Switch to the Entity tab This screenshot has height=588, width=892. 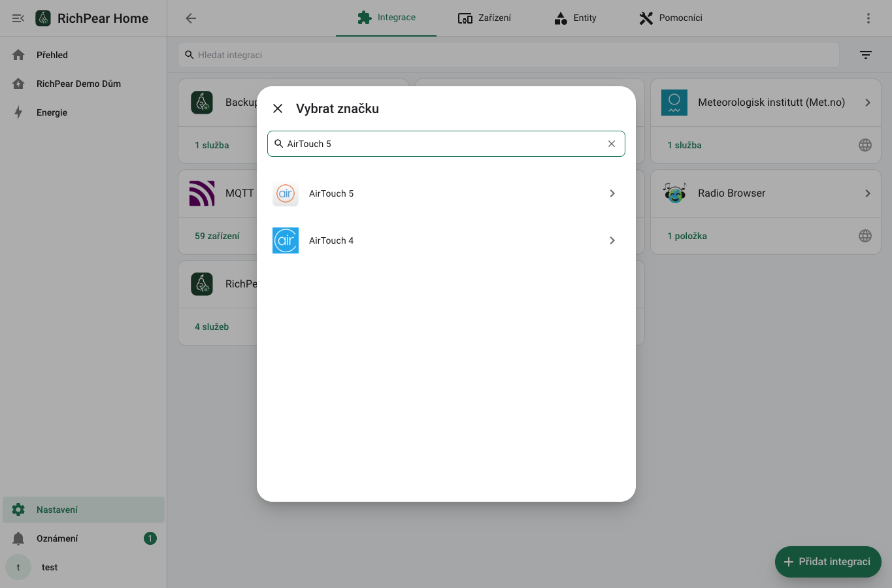[x=575, y=18]
